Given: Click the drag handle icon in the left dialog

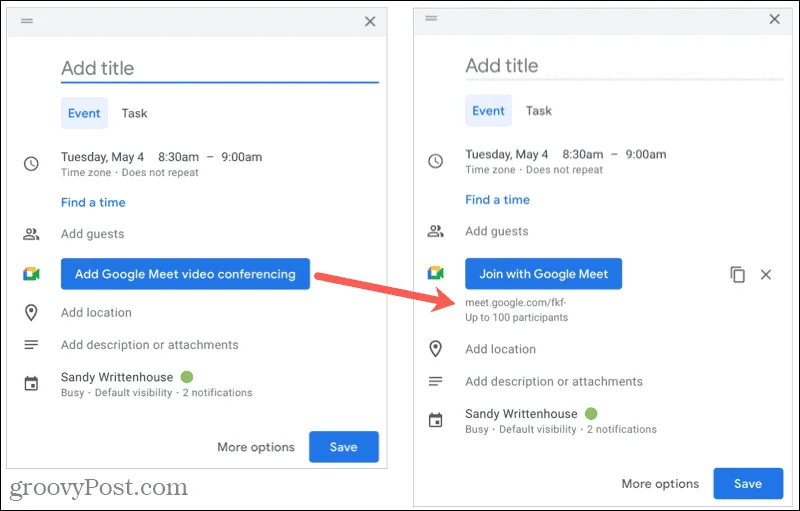Looking at the screenshot, I should [27, 21].
